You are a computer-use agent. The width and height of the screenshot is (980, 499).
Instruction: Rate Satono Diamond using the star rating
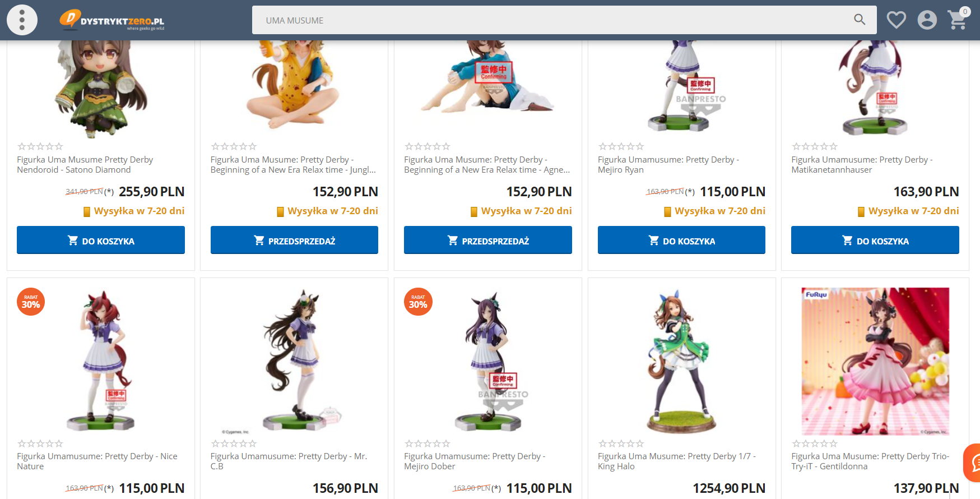coord(40,146)
